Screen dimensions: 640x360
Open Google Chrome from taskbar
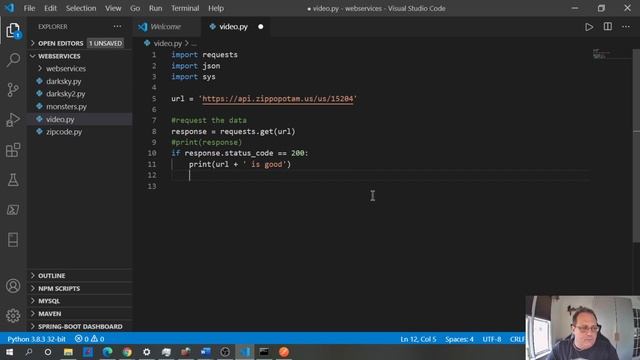point(127,352)
